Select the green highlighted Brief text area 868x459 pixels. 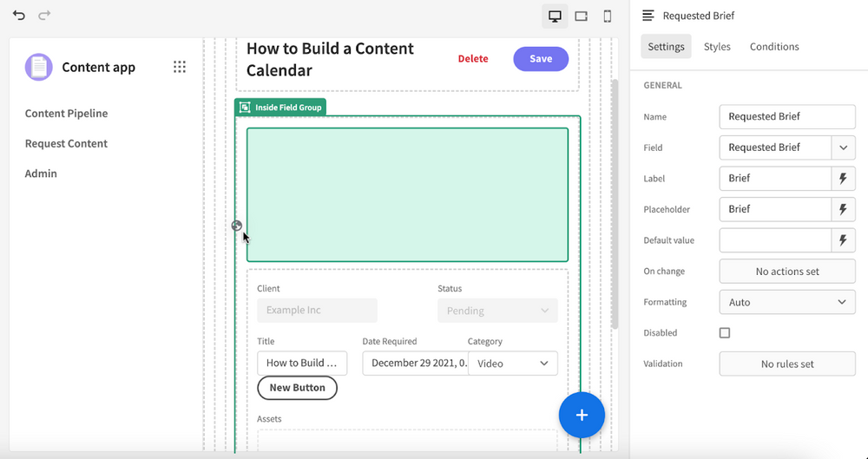407,195
